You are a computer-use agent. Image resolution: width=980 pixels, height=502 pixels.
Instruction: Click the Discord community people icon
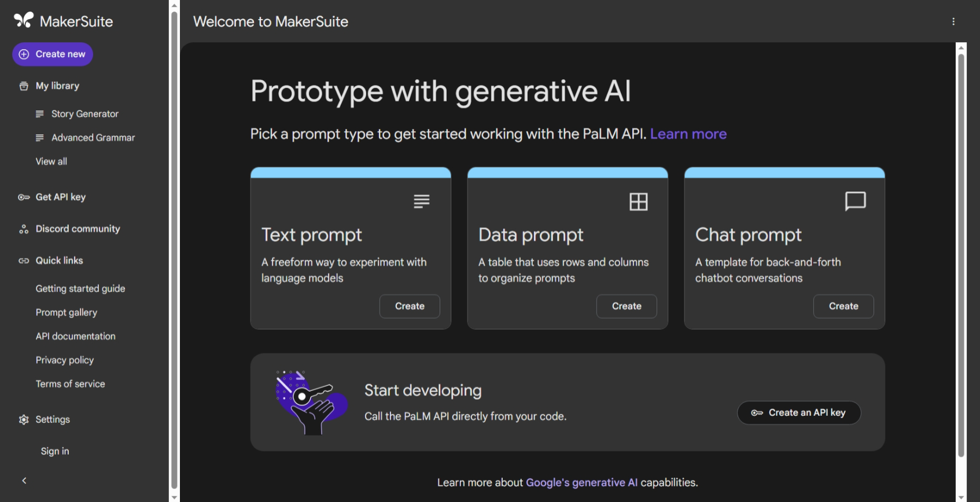click(x=24, y=229)
